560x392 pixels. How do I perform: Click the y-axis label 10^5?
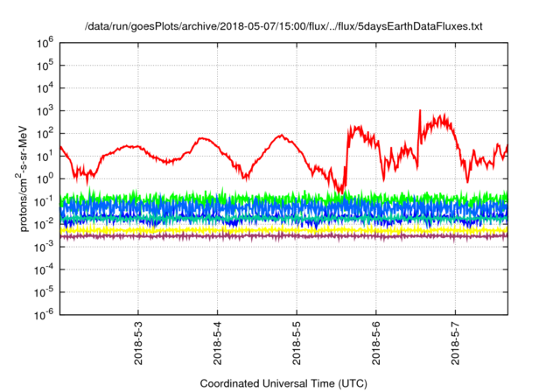coord(45,66)
